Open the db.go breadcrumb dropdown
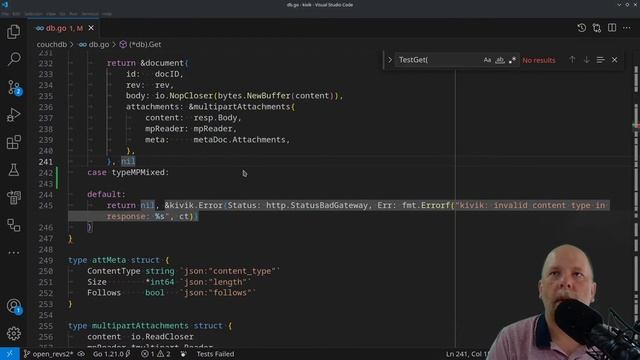 (x=94, y=44)
